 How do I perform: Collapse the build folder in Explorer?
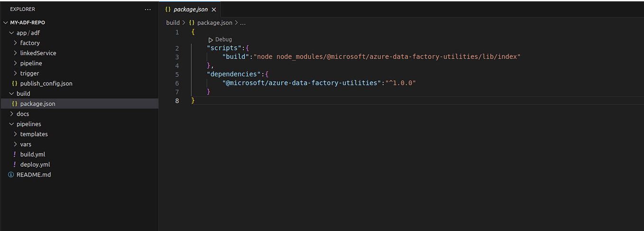pyautogui.click(x=12, y=94)
